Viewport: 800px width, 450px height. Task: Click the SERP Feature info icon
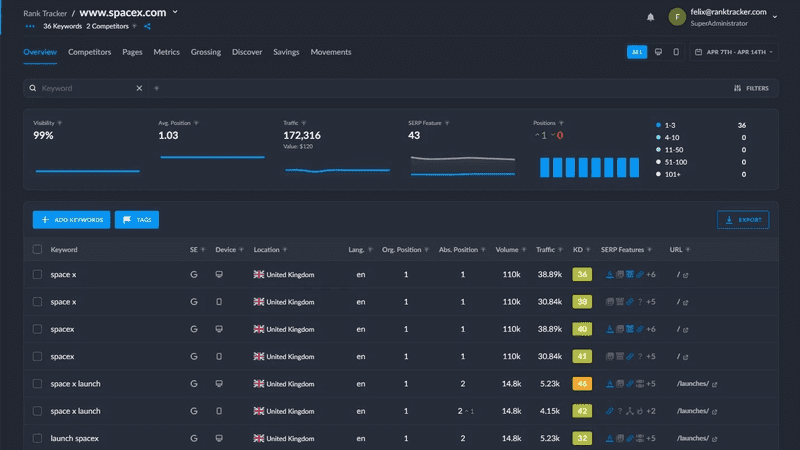click(x=447, y=123)
